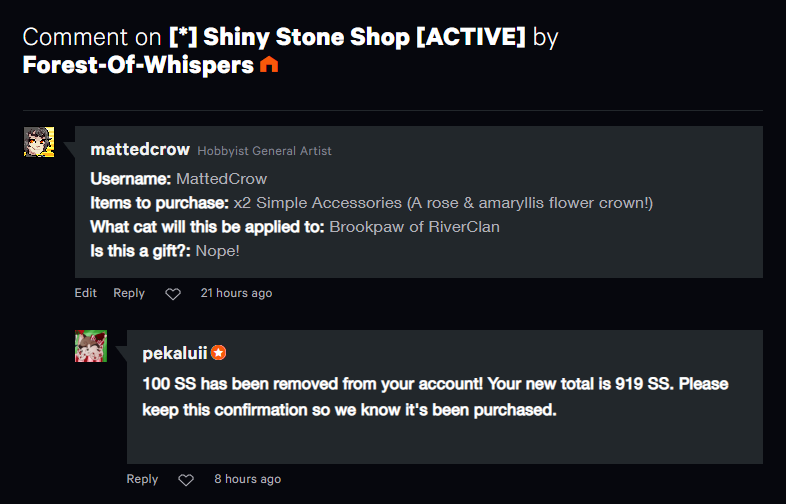
Task: Click the 8 hours ago timestamp
Action: coord(248,479)
